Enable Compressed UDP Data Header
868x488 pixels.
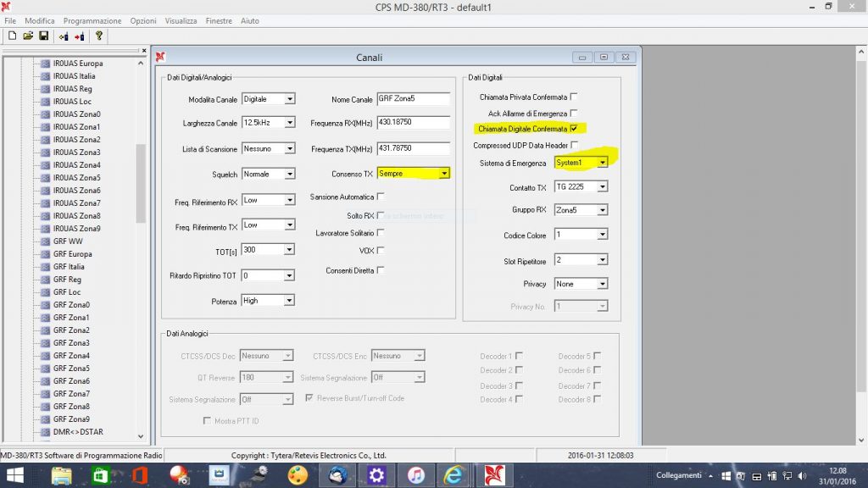coord(574,145)
